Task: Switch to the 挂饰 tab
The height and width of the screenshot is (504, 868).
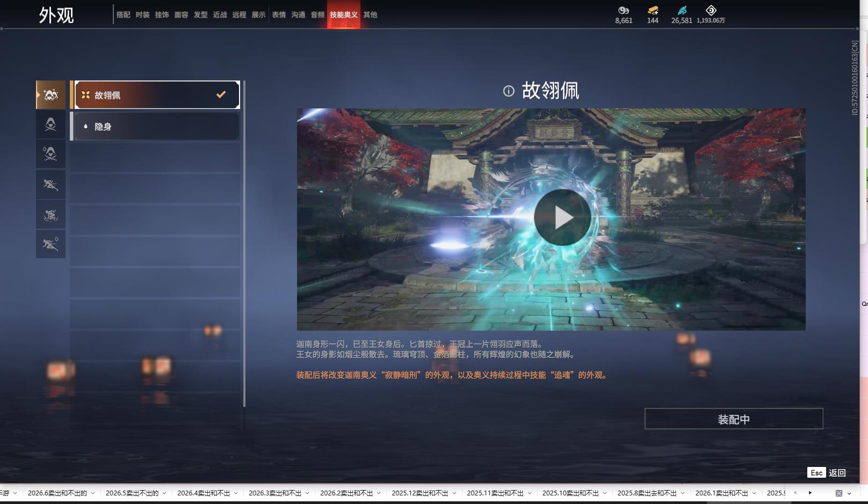Action: [x=162, y=14]
